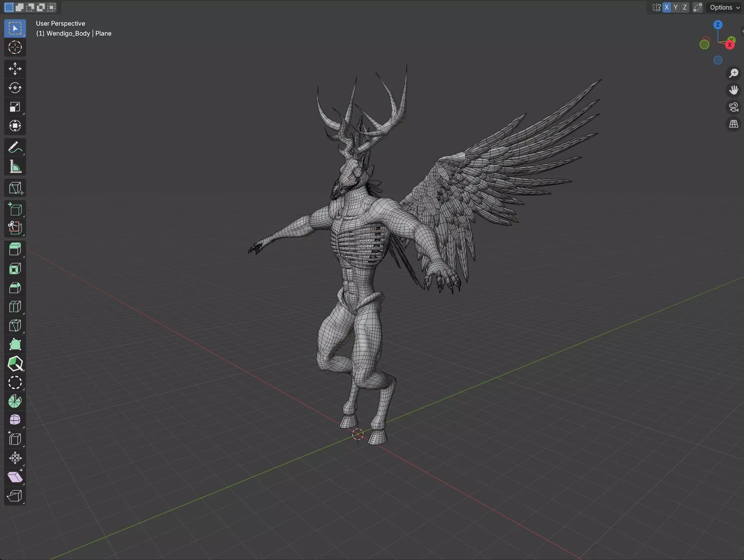744x560 pixels.
Task: Click the mesh mirror butterfly icon
Action: point(656,7)
